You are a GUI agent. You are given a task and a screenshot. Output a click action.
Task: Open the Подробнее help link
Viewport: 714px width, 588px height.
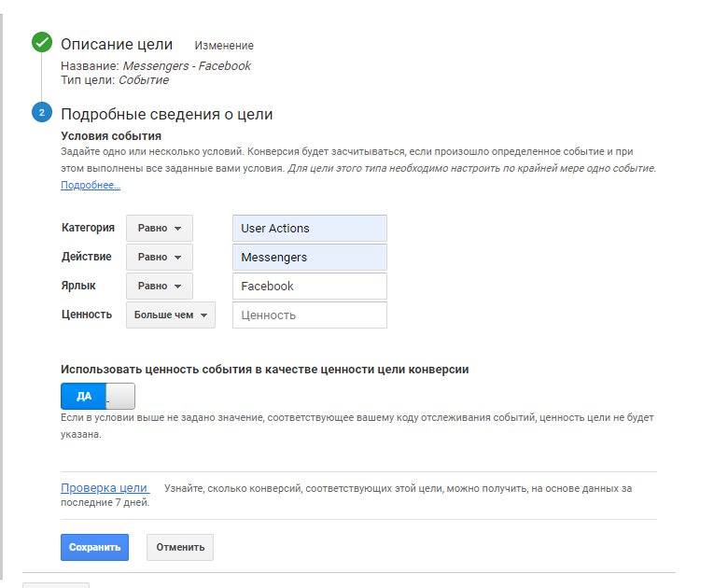[x=91, y=185]
